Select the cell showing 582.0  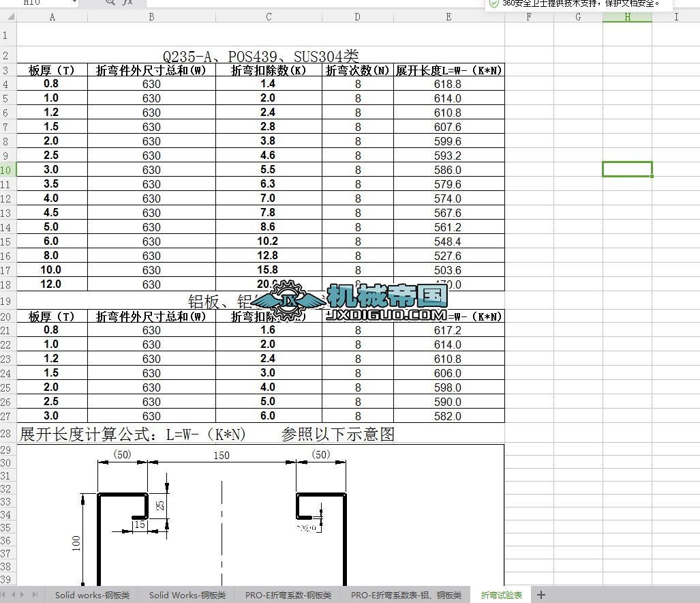[x=448, y=416]
